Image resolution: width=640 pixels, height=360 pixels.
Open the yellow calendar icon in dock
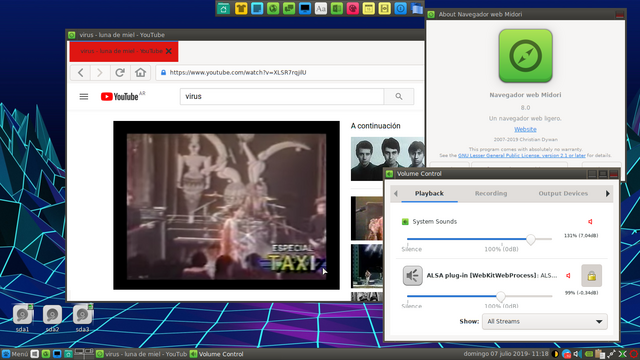[x=369, y=8]
